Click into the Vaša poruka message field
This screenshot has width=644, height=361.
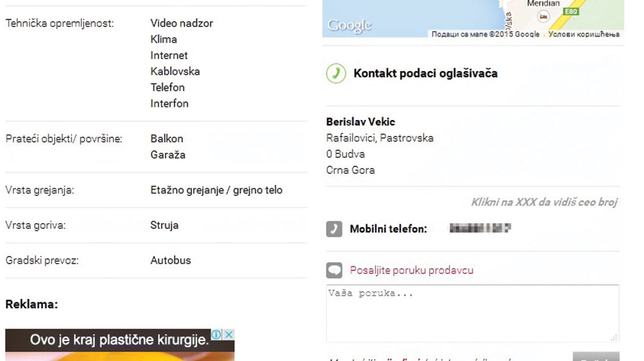[472, 313]
